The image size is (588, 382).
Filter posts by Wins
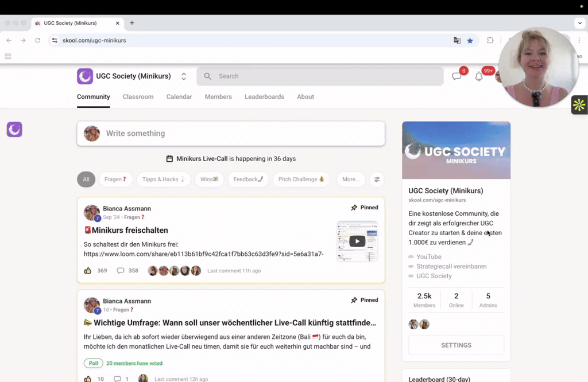(209, 180)
